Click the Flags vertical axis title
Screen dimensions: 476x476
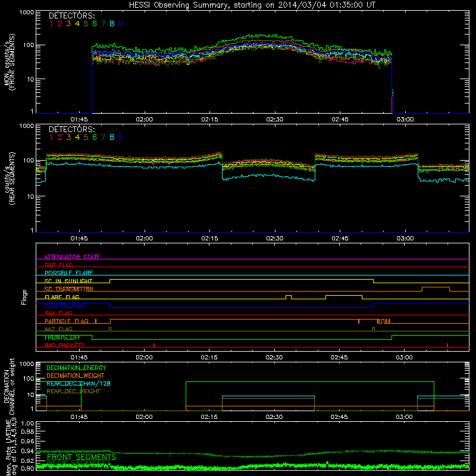24,297
